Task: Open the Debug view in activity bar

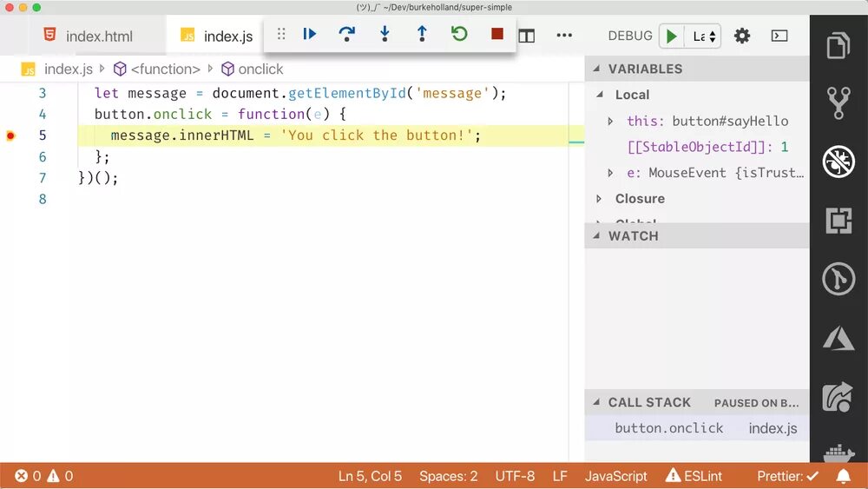Action: (x=838, y=162)
